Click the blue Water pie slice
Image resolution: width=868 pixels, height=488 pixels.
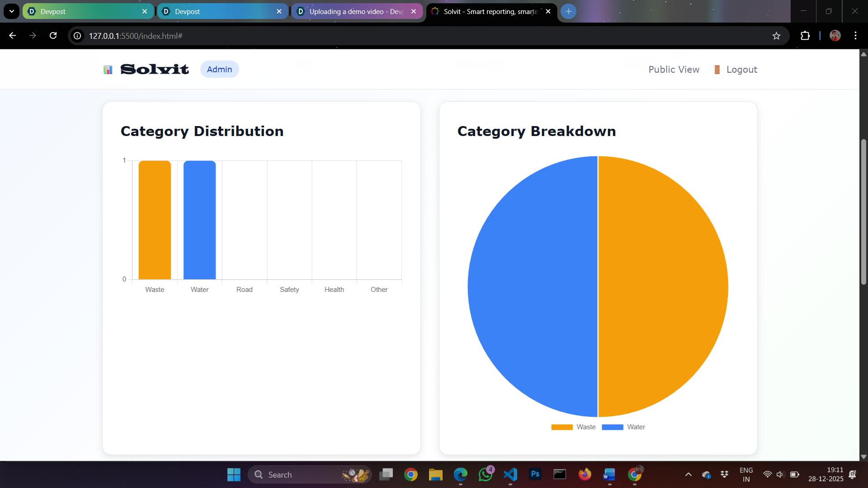tap(533, 286)
